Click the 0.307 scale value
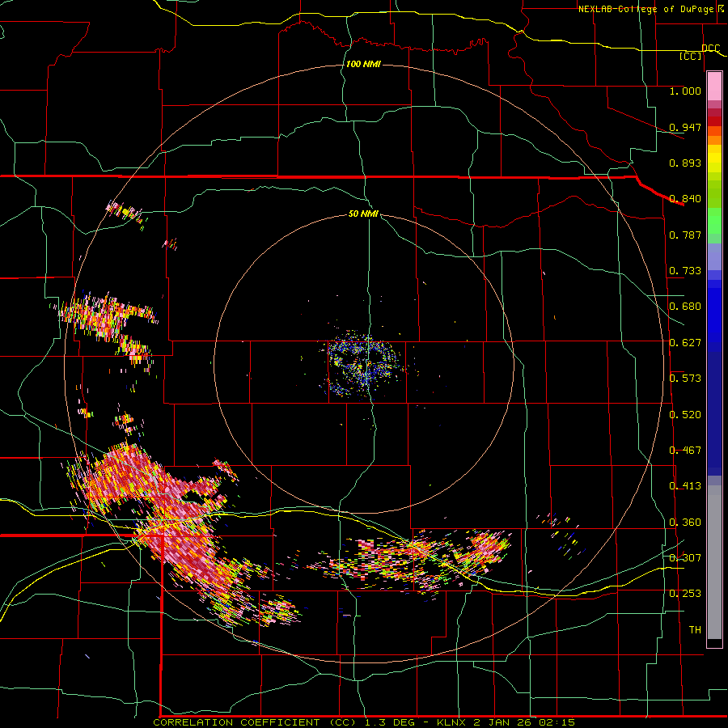The image size is (728, 728). [685, 558]
